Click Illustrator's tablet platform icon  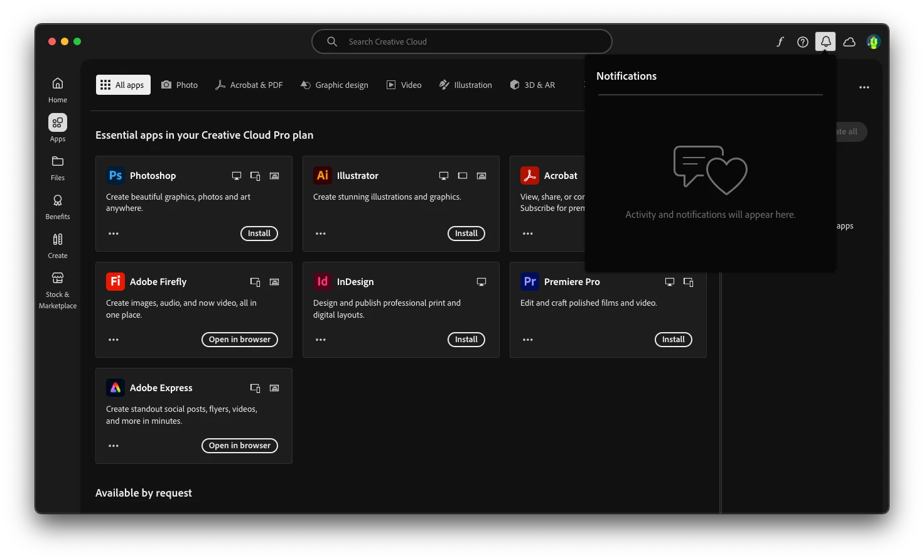click(463, 176)
